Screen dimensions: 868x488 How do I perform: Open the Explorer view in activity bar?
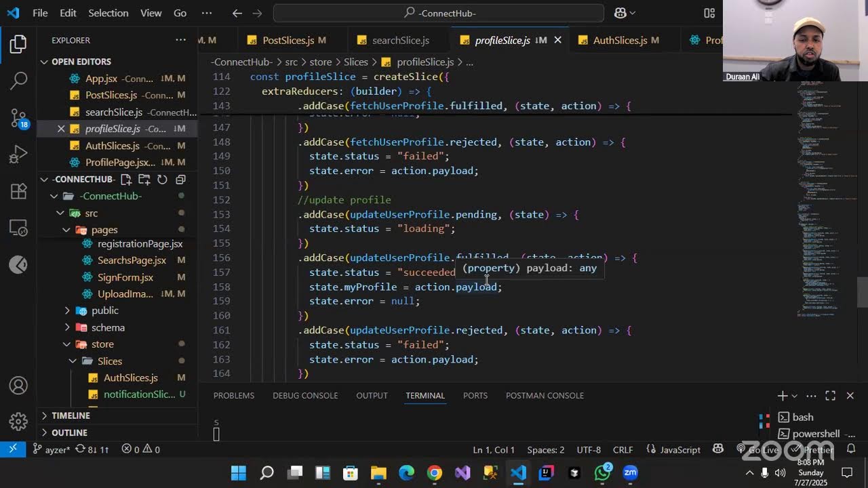[18, 45]
